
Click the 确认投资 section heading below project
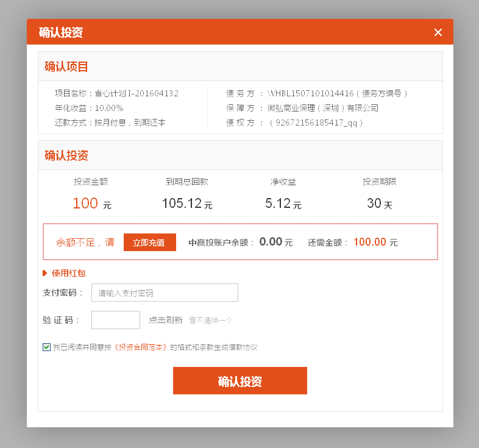pyautogui.click(x=66, y=155)
